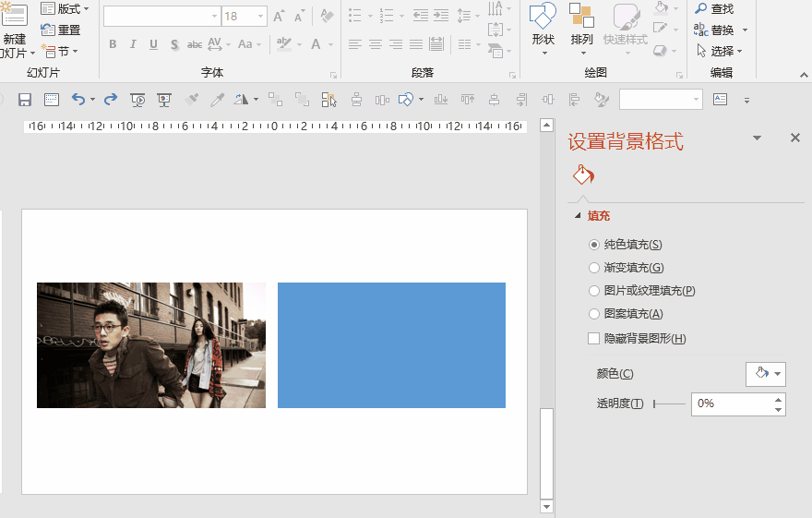Click the Replace (替换) button
Image resolution: width=812 pixels, height=518 pixels.
pos(721,30)
